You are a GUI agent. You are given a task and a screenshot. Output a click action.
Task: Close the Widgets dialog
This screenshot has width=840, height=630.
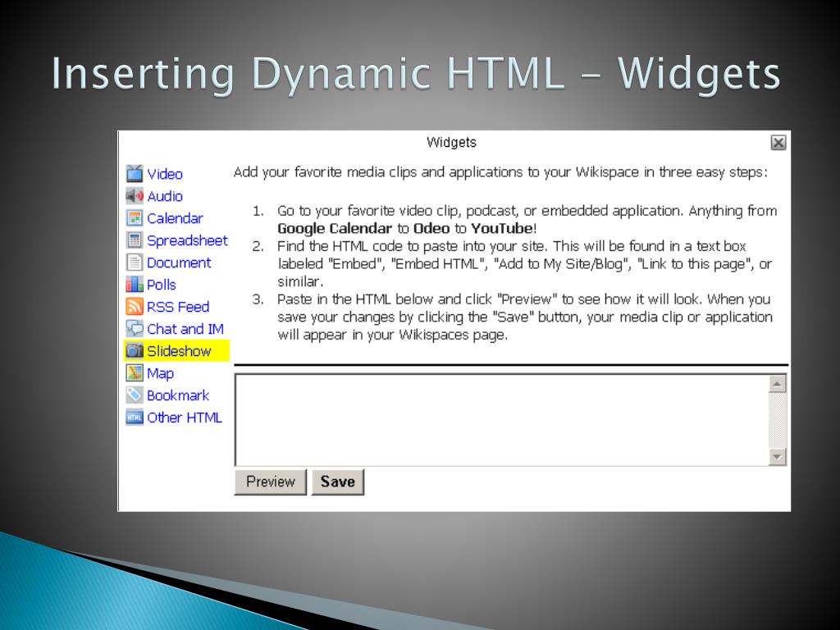(x=778, y=143)
